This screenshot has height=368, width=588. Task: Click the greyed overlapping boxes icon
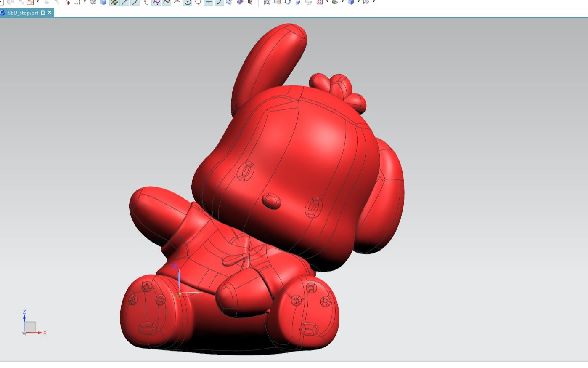[309, 2]
